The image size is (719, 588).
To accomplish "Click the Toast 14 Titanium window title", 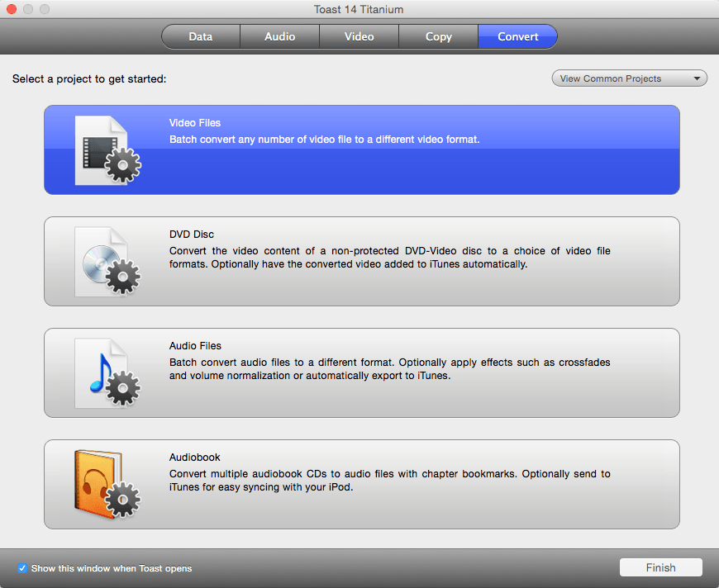I will [359, 9].
